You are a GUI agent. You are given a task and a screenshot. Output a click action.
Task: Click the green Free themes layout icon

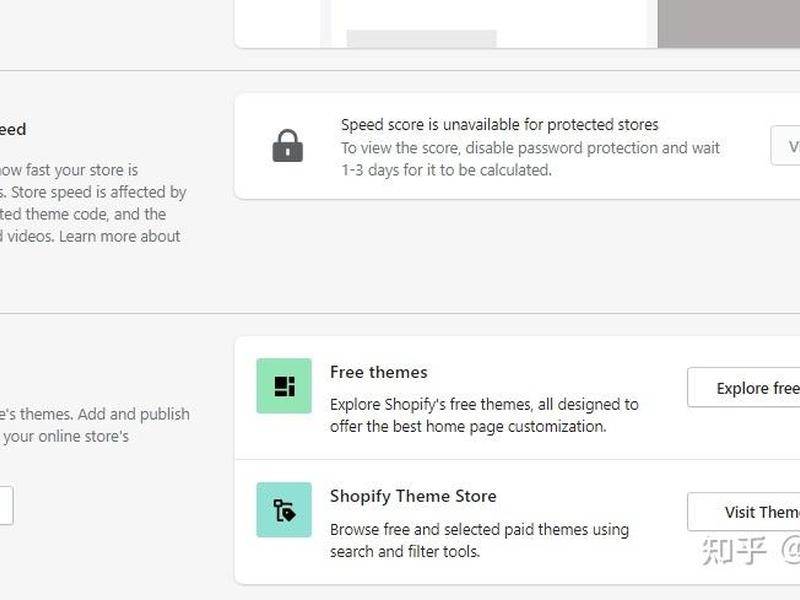click(x=284, y=386)
